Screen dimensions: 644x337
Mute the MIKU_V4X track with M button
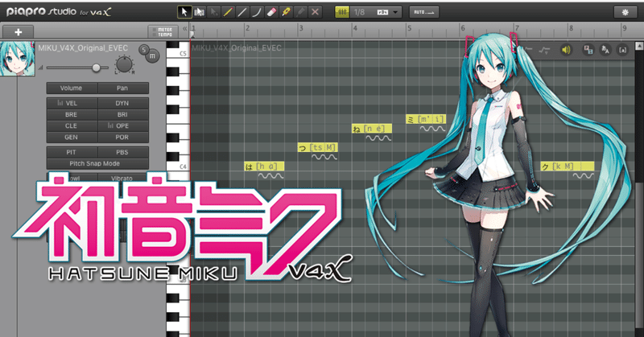(x=152, y=56)
